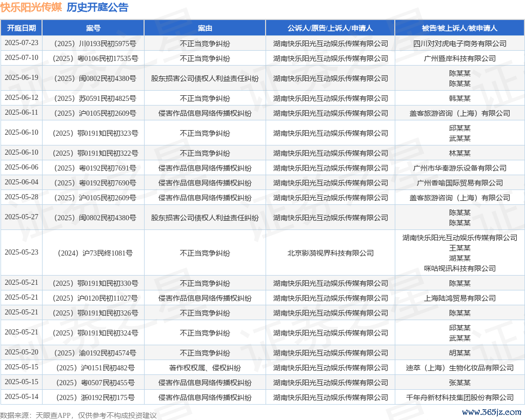Select the date cell 2025-07-23
Image resolution: width=525 pixels, height=420 pixels.
(22, 43)
